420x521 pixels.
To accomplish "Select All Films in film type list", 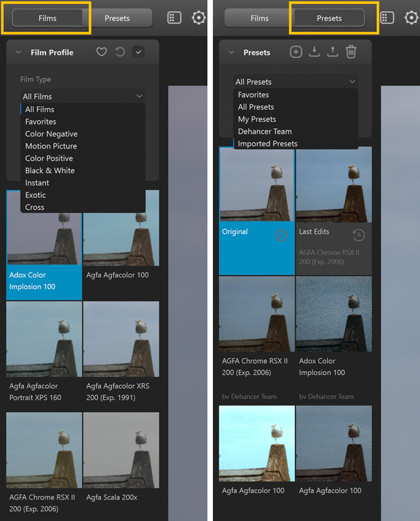I will tap(83, 109).
